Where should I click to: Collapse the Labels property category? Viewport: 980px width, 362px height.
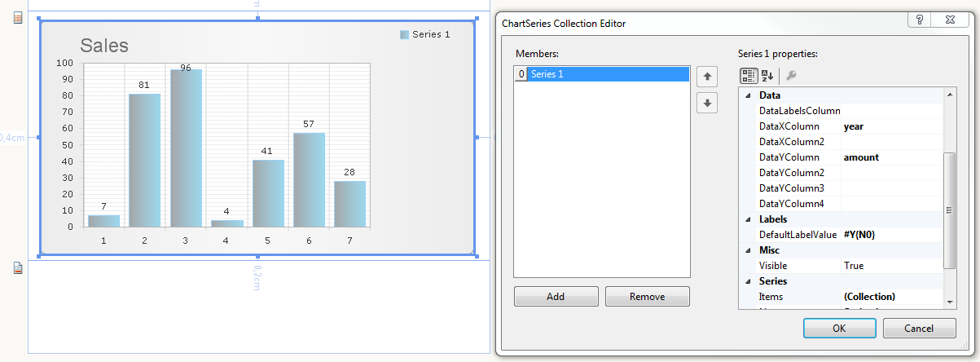click(746, 219)
